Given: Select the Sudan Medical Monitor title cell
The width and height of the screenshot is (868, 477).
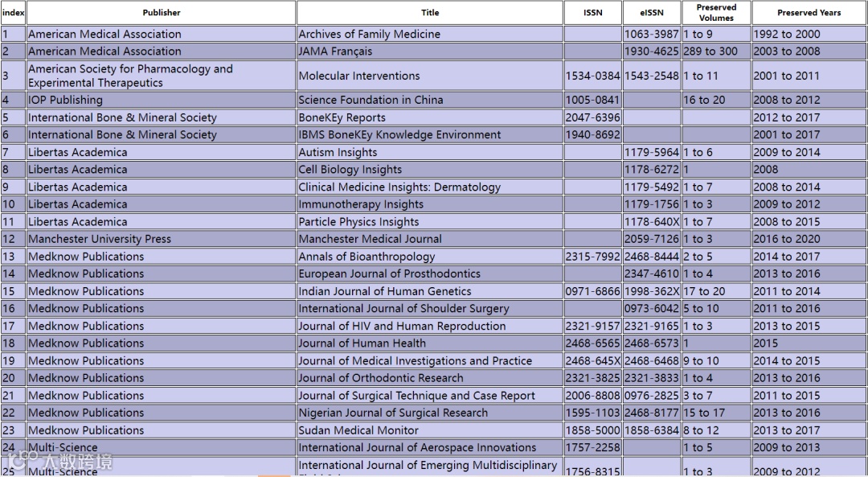Looking at the screenshot, I should [x=430, y=430].
